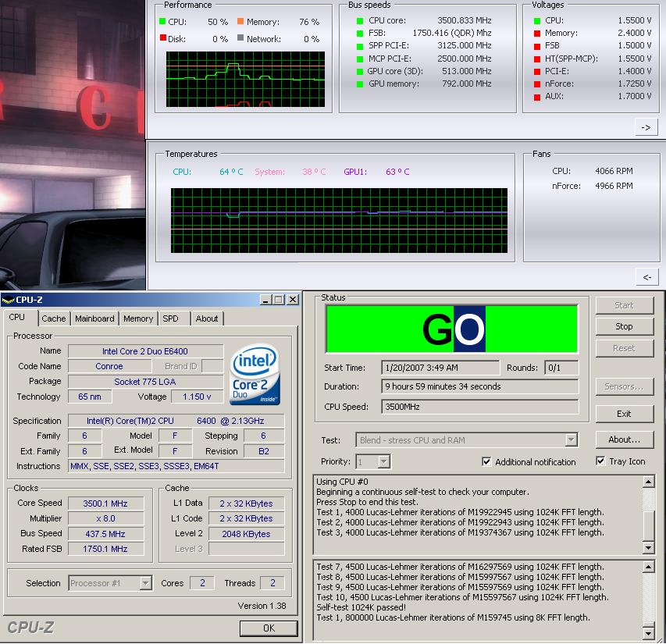
Task: Click green FSB bus speed indicator
Action: [360, 33]
